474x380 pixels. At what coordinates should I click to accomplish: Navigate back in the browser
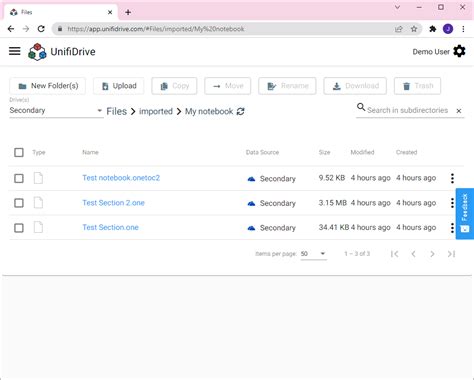coord(11,29)
